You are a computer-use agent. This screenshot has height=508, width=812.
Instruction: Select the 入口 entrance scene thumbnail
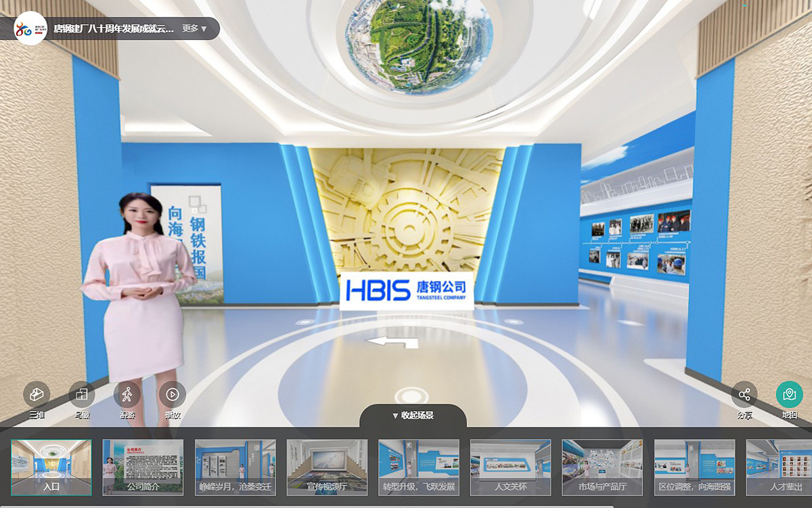51,467
